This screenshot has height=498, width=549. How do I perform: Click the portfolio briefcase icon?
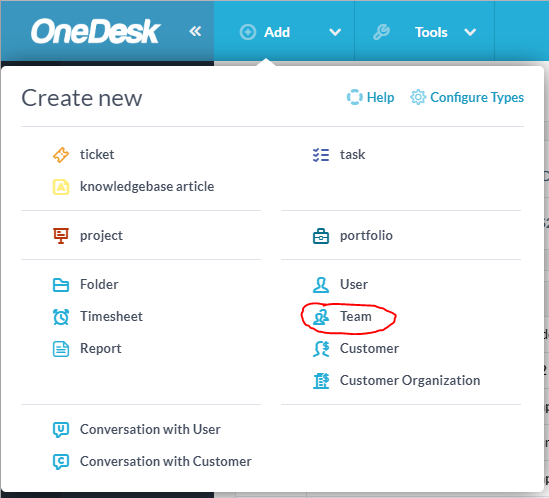[x=321, y=236]
